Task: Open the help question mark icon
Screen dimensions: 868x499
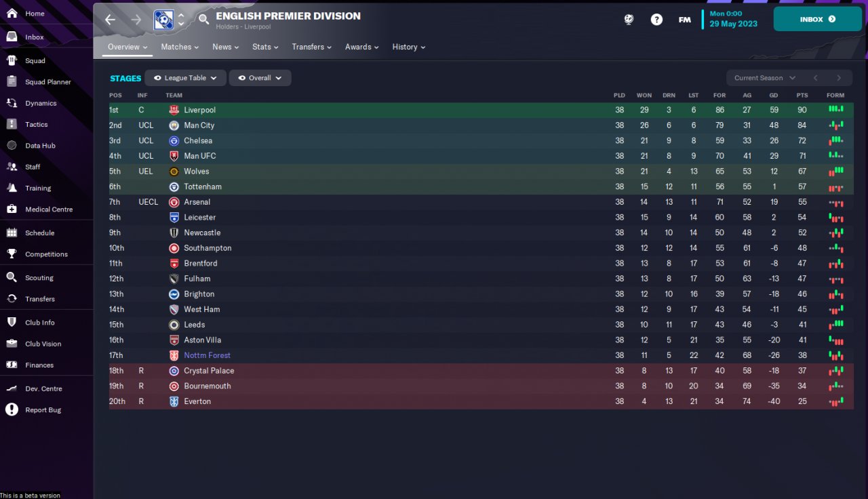Action: pyautogui.click(x=656, y=20)
